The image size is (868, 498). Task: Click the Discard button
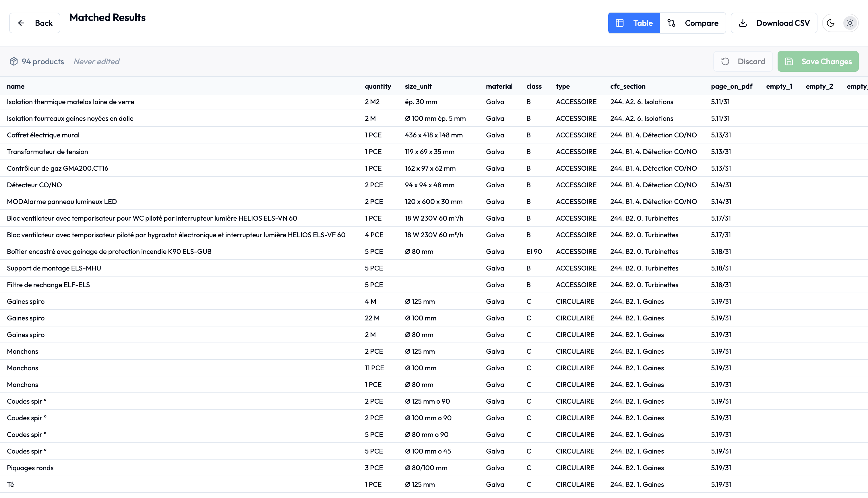pyautogui.click(x=743, y=61)
